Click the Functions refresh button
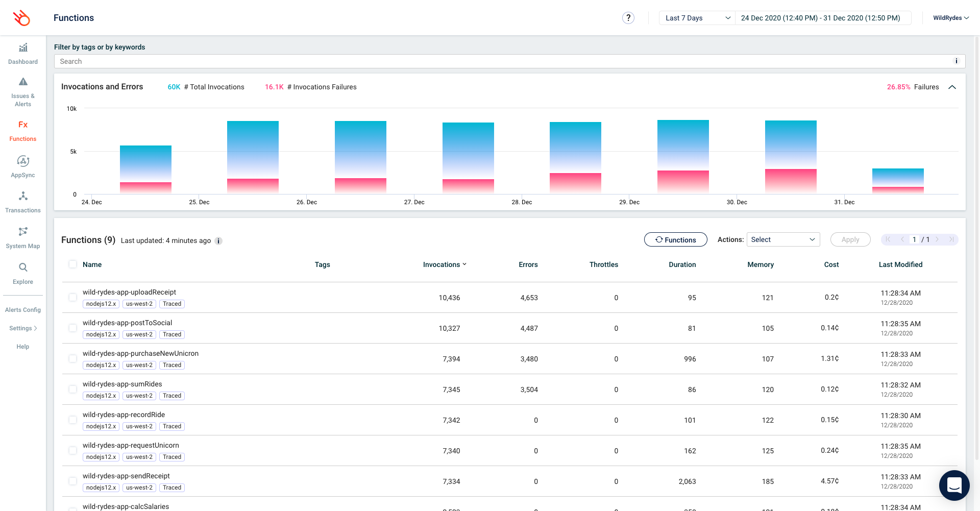 (x=675, y=239)
